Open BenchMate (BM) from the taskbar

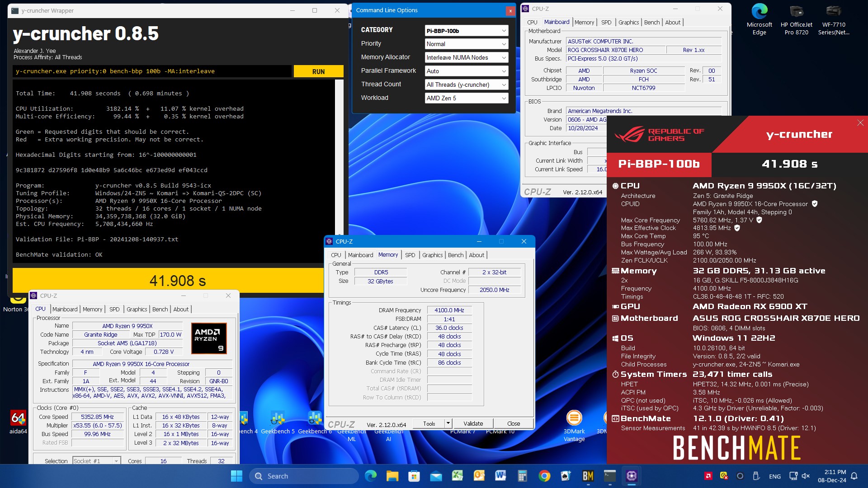[588, 476]
